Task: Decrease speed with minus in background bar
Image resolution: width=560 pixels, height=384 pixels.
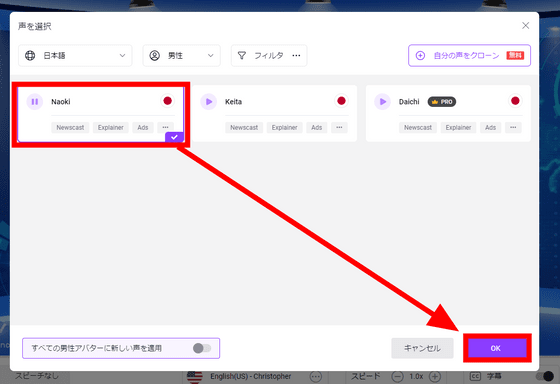Action: 398,376
